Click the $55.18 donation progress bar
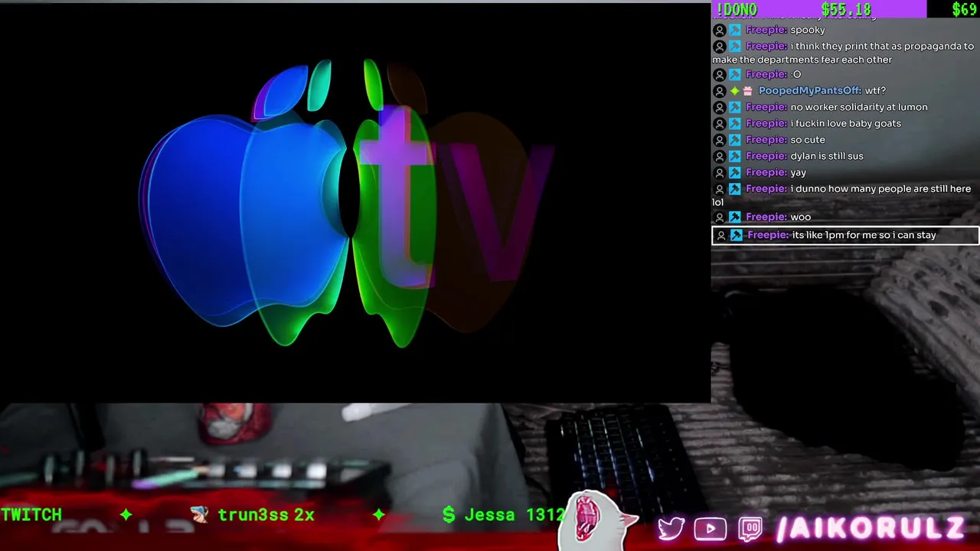 pos(818,9)
